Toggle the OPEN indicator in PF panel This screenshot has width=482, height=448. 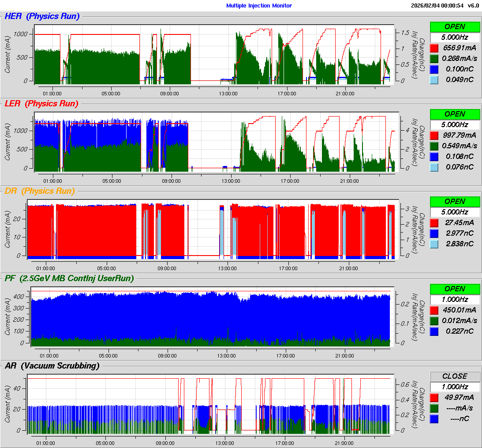455,289
